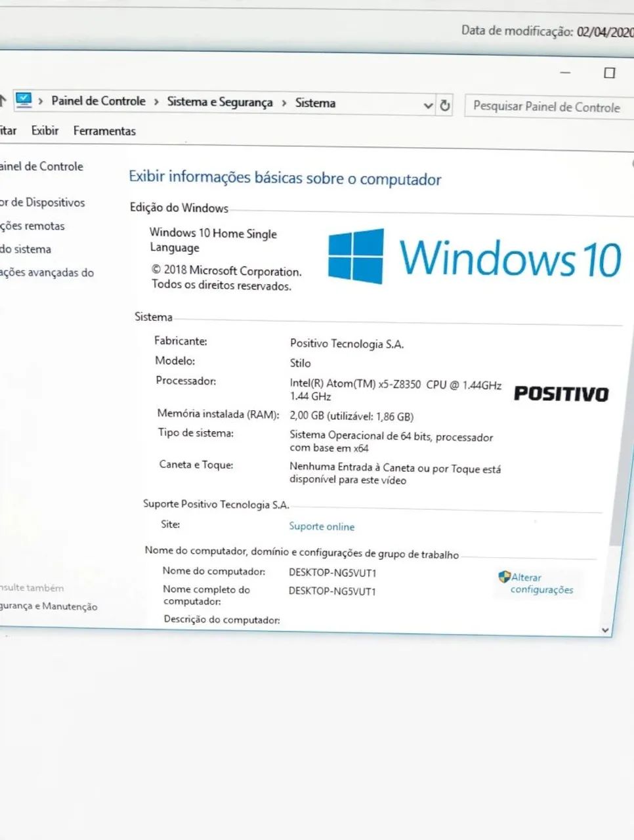Open system protection sidebar link
The image size is (634, 840).
(x=26, y=249)
